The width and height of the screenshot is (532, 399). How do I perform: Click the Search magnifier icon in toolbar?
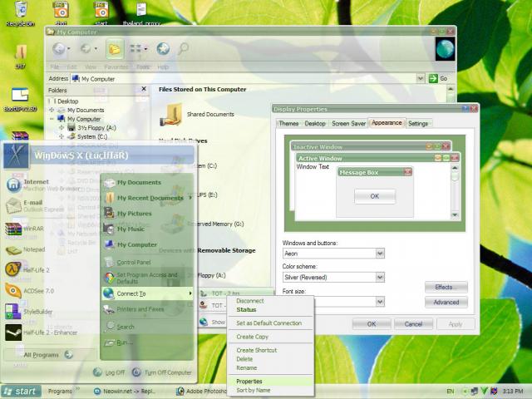coord(183,49)
